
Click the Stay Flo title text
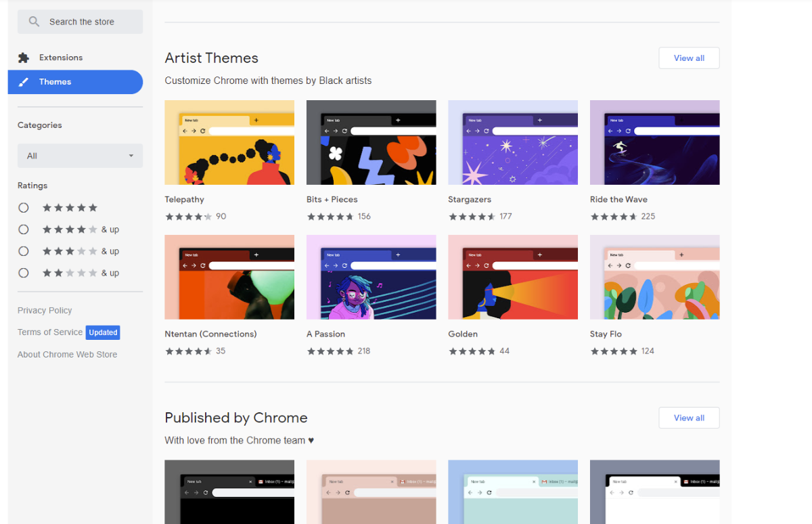coord(606,334)
